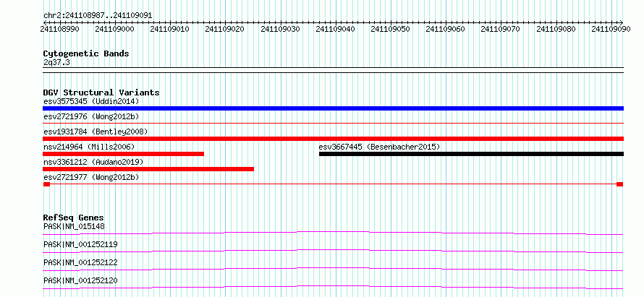Click ruler position 241109020
Viewport: 644px width, 297px height.
(x=224, y=29)
